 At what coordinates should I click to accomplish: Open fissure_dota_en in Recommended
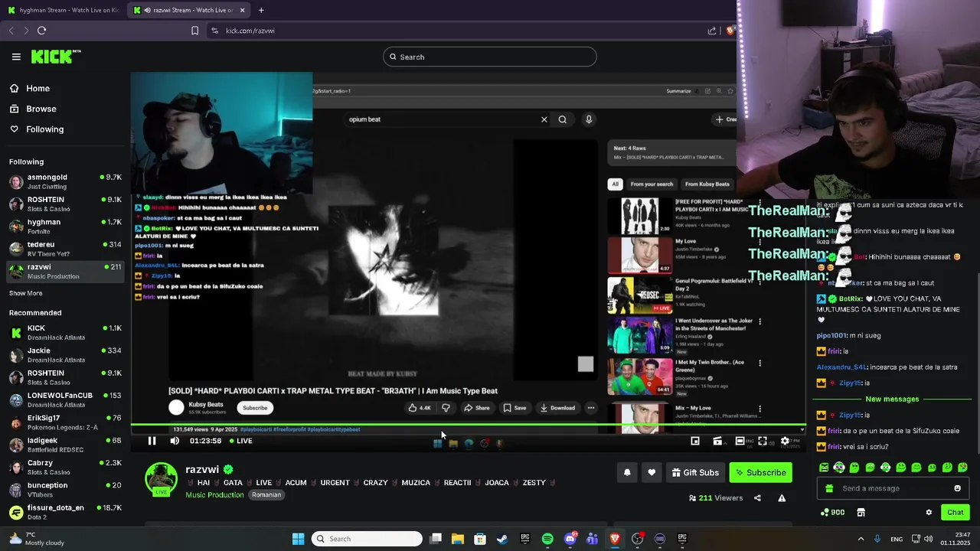pyautogui.click(x=65, y=512)
